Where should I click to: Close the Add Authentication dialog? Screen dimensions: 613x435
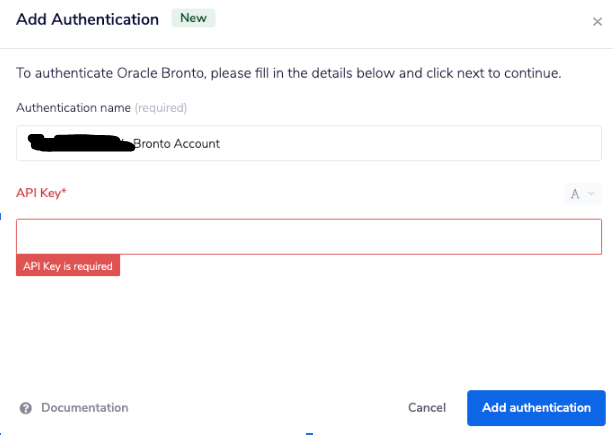597,21
